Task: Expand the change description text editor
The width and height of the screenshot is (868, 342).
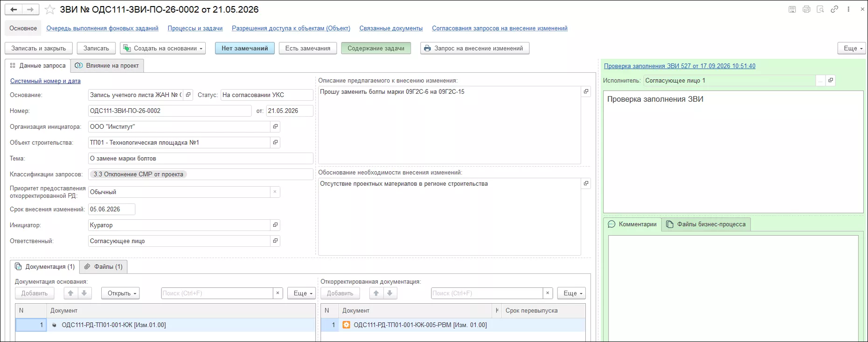Action: click(586, 91)
